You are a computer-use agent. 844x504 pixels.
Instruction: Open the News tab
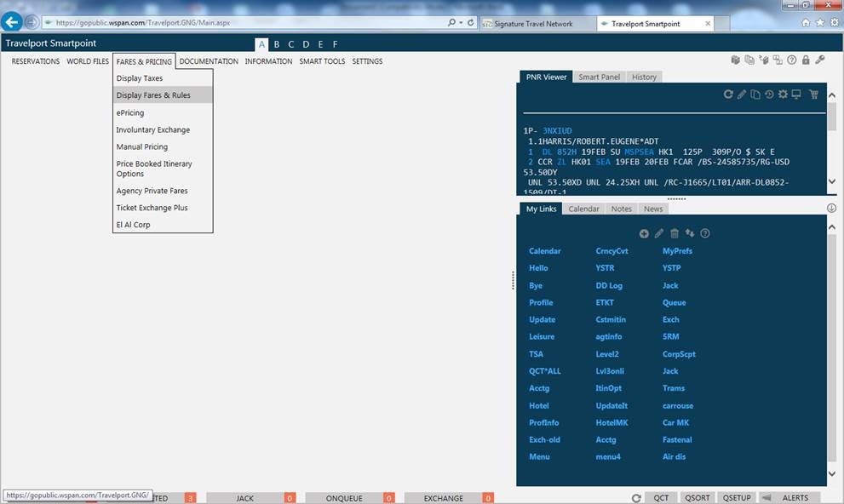coord(653,209)
